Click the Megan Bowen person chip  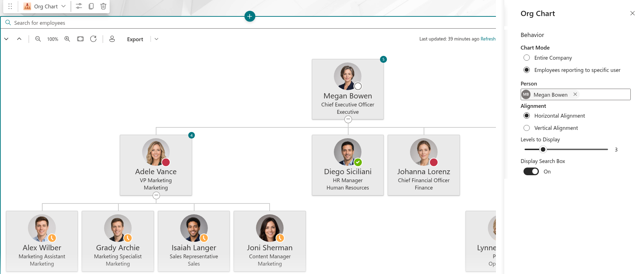(x=550, y=95)
